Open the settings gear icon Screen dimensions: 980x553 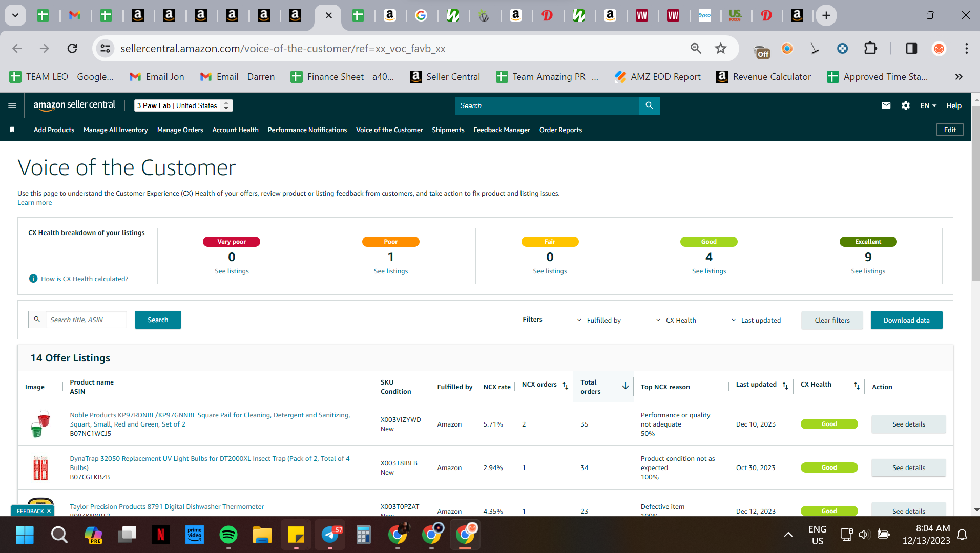(x=906, y=105)
